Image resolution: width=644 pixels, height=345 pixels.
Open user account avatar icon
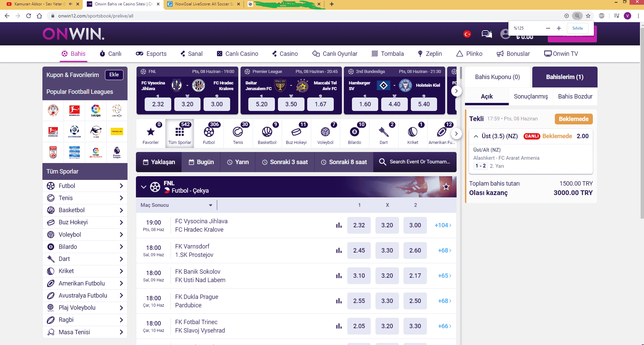click(505, 34)
